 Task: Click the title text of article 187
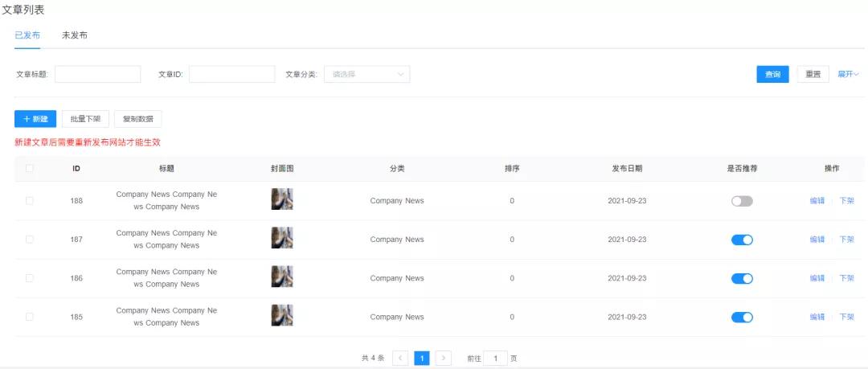(x=166, y=240)
